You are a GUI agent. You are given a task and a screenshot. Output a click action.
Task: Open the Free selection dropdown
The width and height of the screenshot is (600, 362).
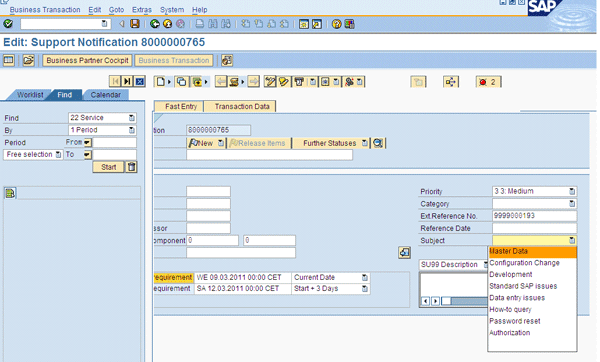tap(58, 155)
